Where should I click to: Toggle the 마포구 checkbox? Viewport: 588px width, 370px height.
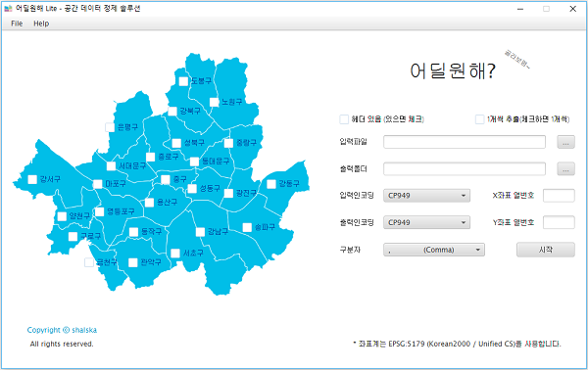[97, 184]
